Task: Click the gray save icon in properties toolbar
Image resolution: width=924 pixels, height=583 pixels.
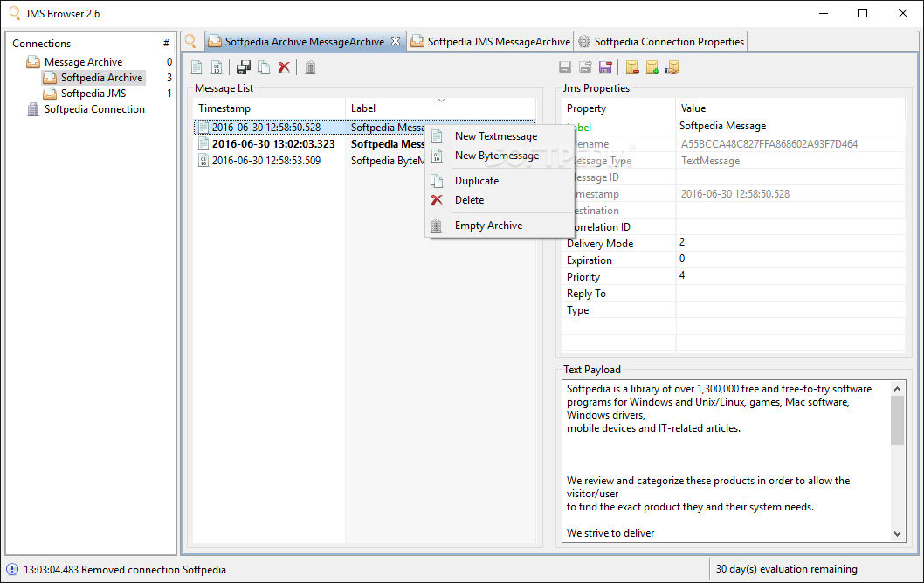Action: [565, 68]
